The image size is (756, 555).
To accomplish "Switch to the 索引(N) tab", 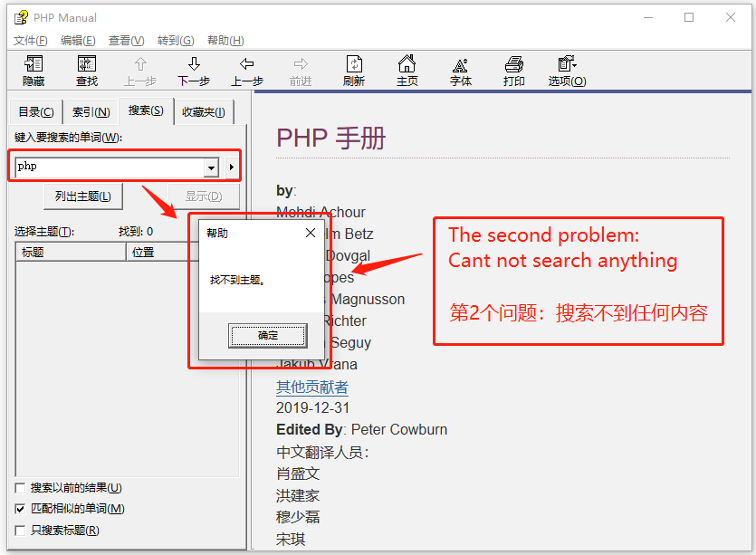I will [x=91, y=112].
